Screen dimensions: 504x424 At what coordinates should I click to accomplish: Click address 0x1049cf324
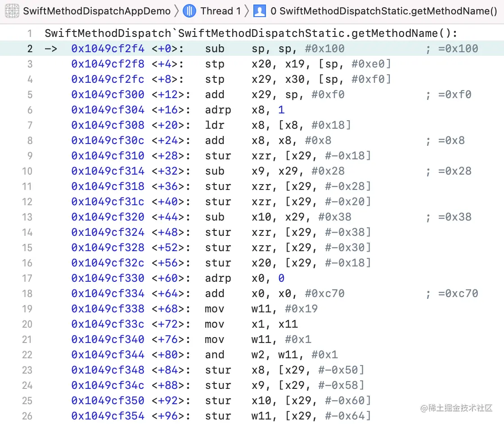pos(108,232)
